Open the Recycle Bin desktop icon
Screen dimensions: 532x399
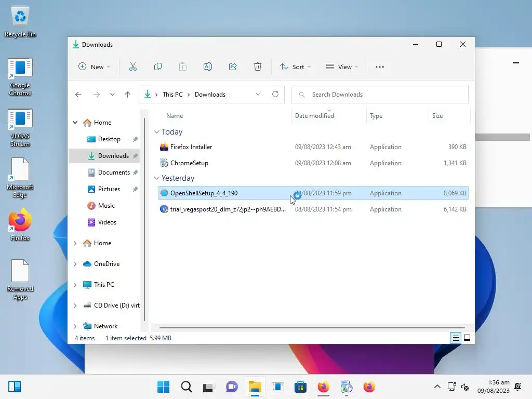click(20, 22)
